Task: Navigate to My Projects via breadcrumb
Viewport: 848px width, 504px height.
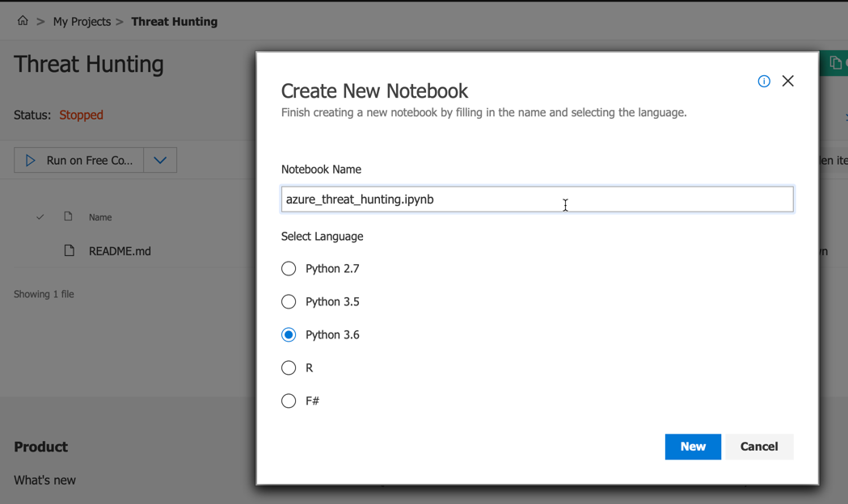Action: 82,21
